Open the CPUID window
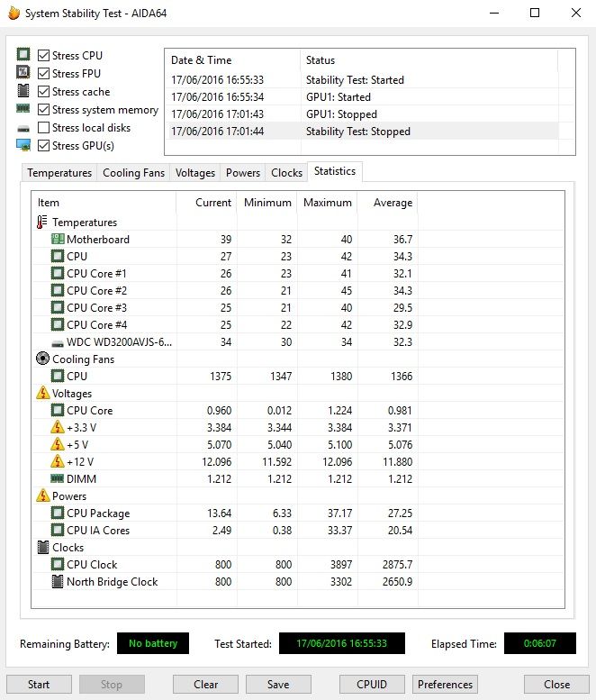The width and height of the screenshot is (596, 700). pyautogui.click(x=372, y=684)
